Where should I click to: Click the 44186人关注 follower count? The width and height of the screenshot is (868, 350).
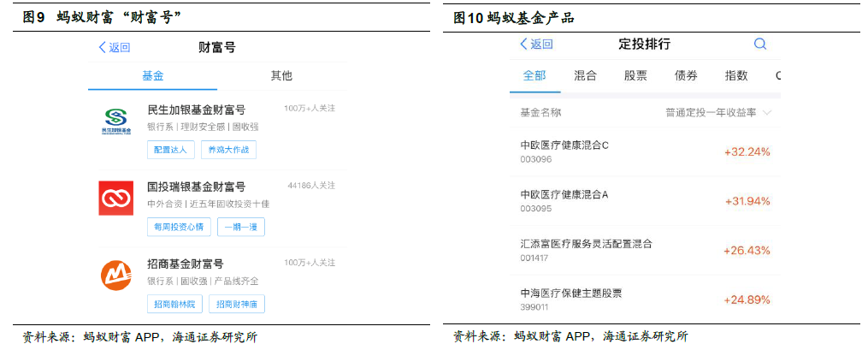coord(311,186)
